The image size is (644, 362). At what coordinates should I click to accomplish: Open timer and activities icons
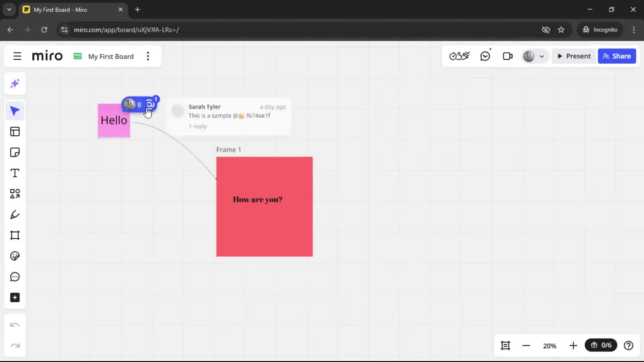[459, 56]
